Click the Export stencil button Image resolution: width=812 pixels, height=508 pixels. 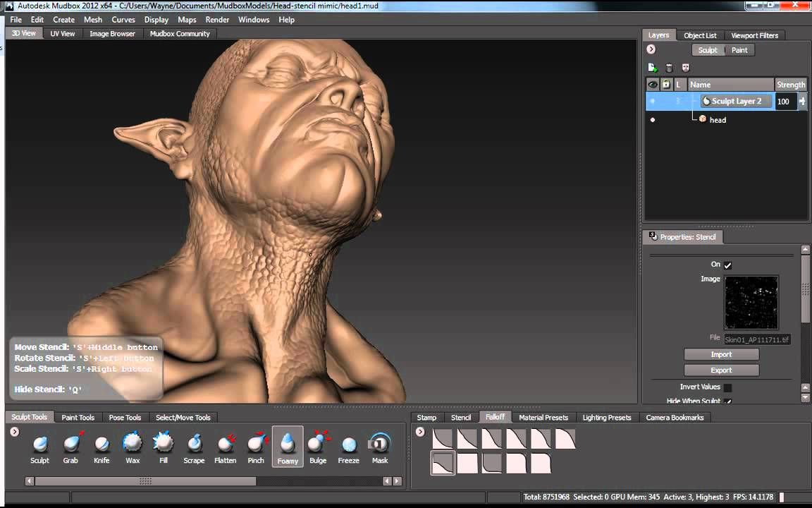(x=721, y=370)
